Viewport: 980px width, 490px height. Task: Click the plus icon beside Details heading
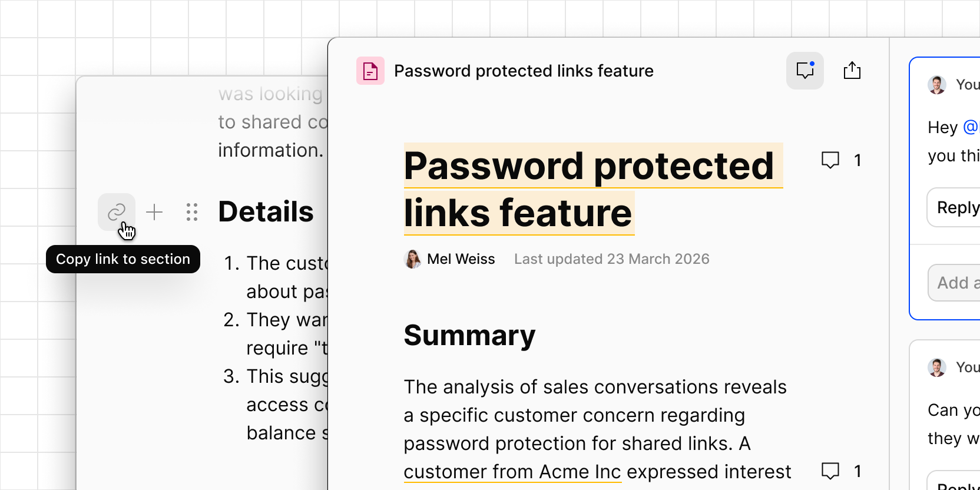point(154,212)
